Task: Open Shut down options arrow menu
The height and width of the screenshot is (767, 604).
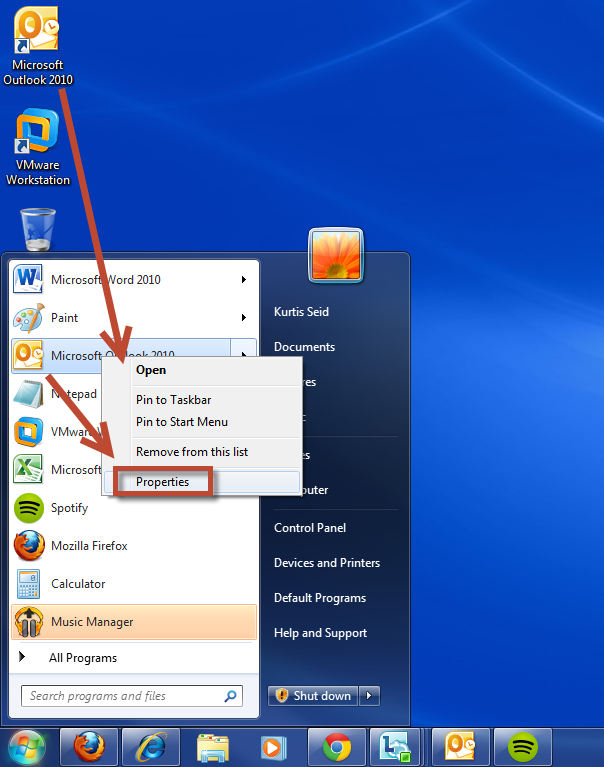Action: pyautogui.click(x=369, y=696)
